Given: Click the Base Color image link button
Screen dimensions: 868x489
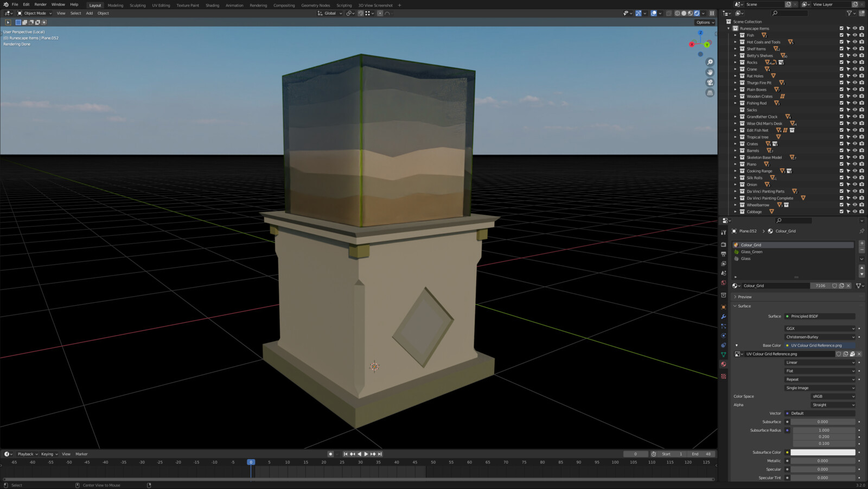Looking at the screenshot, I should pos(820,345).
